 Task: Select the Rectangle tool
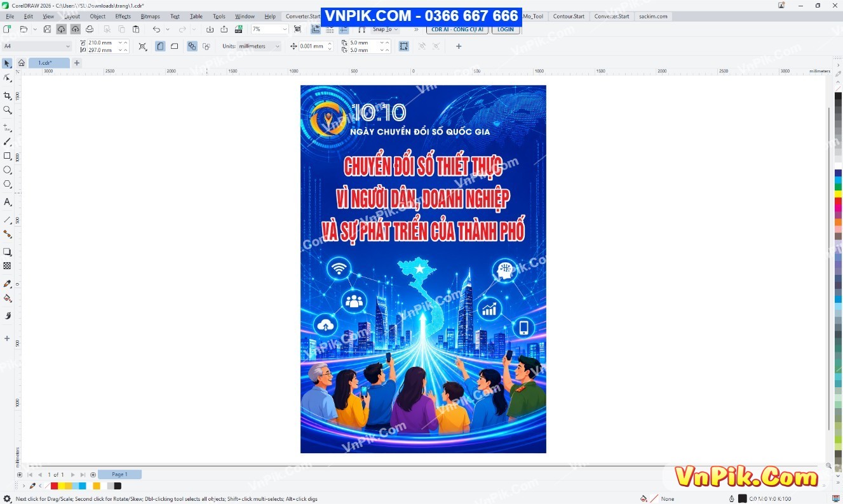[7, 156]
